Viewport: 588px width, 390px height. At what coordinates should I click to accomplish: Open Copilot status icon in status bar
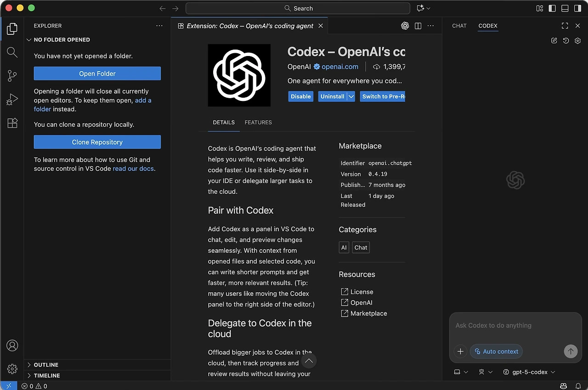tap(564, 386)
